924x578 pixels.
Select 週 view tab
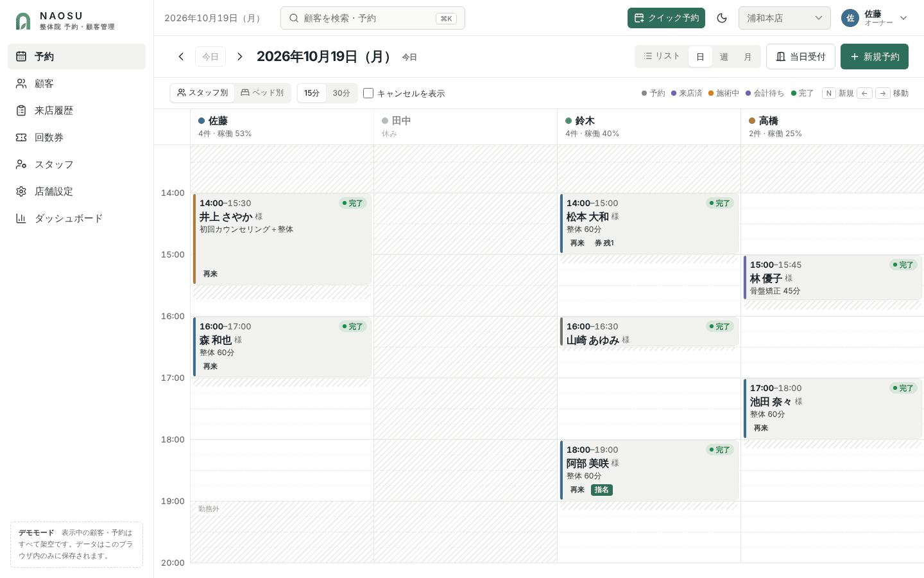(724, 57)
